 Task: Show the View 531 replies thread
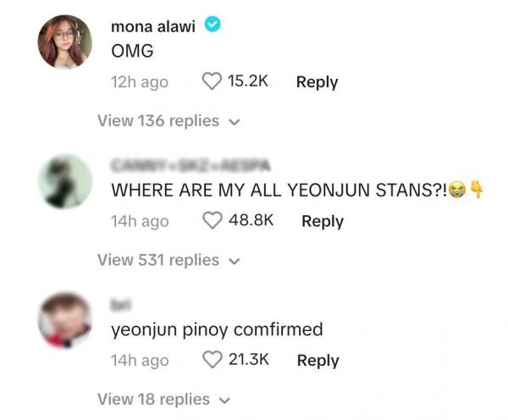[158, 260]
